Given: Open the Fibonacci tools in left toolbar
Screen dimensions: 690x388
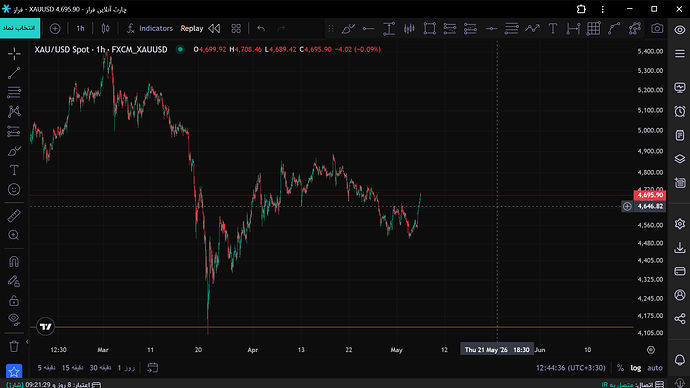Looking at the screenshot, I should pyautogui.click(x=14, y=92).
